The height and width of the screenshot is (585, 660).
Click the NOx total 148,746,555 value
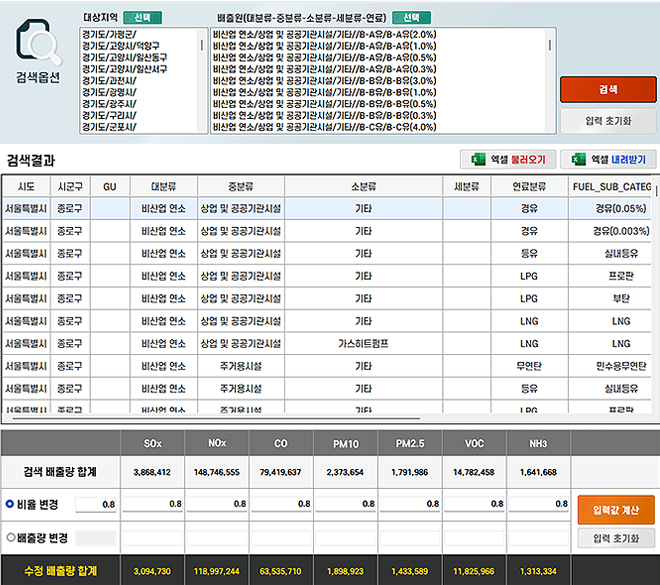coord(217,472)
